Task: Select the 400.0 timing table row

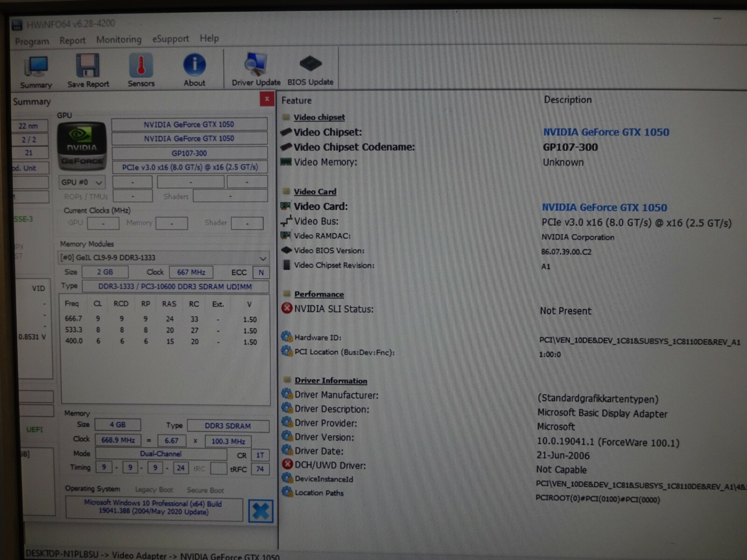Action: click(x=161, y=342)
